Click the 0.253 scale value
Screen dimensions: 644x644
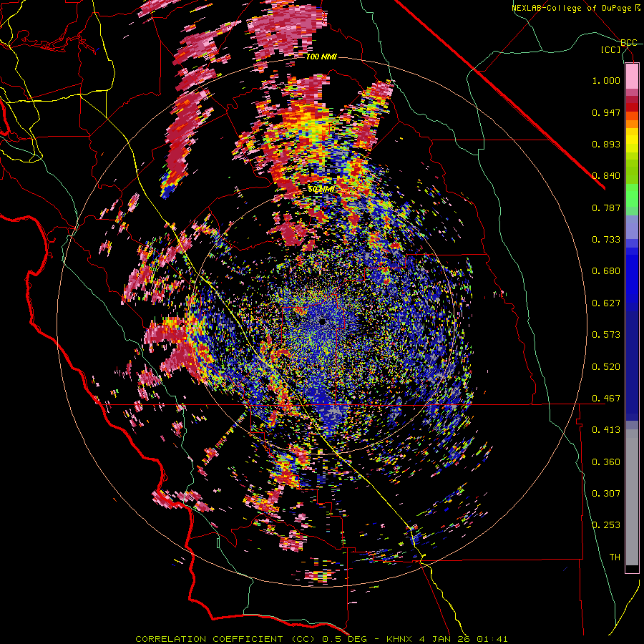pyautogui.click(x=606, y=525)
